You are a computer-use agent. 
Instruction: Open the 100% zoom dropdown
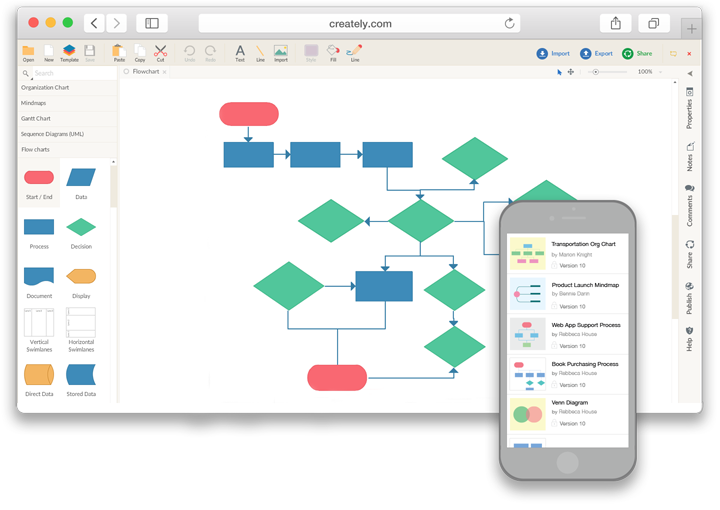click(649, 72)
